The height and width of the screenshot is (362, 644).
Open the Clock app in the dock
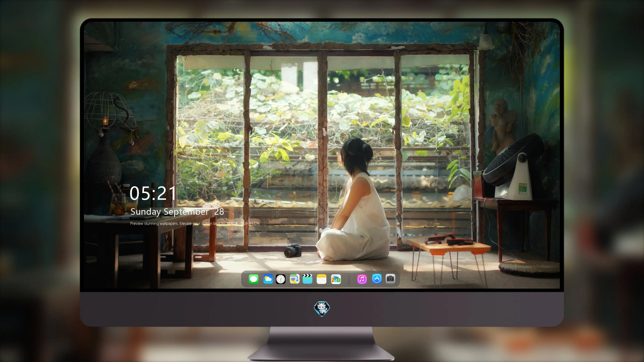281,279
